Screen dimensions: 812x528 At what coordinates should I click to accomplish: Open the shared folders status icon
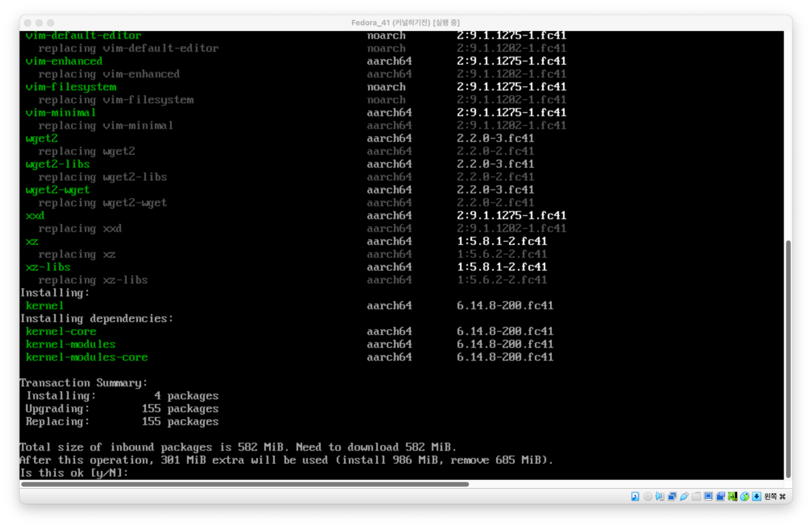coord(696,496)
